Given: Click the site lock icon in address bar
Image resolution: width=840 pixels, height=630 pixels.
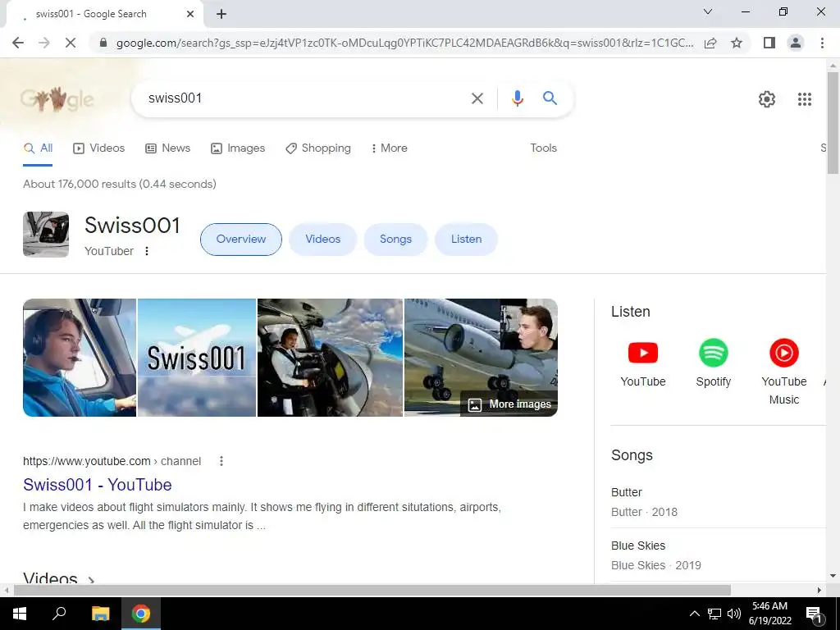Looking at the screenshot, I should coord(103,43).
